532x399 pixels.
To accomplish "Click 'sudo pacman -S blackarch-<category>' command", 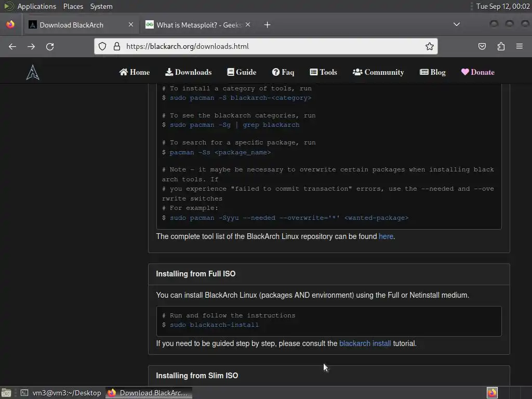I will (240, 98).
